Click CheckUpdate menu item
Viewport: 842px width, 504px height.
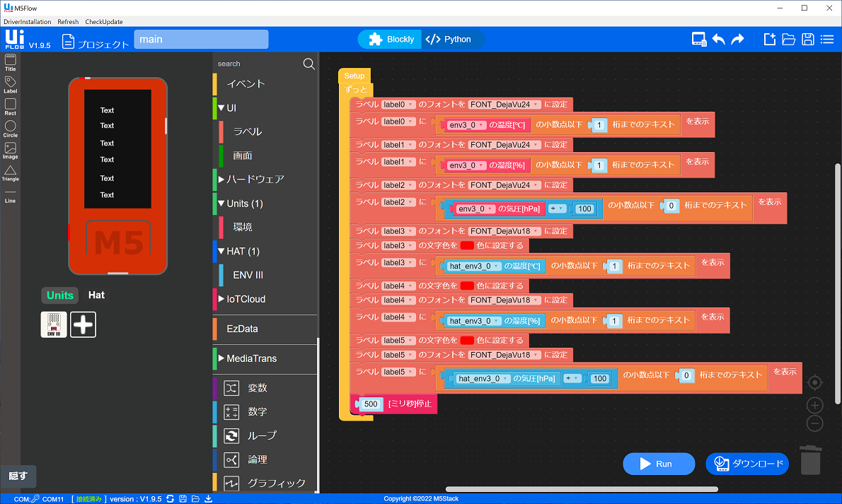(103, 22)
